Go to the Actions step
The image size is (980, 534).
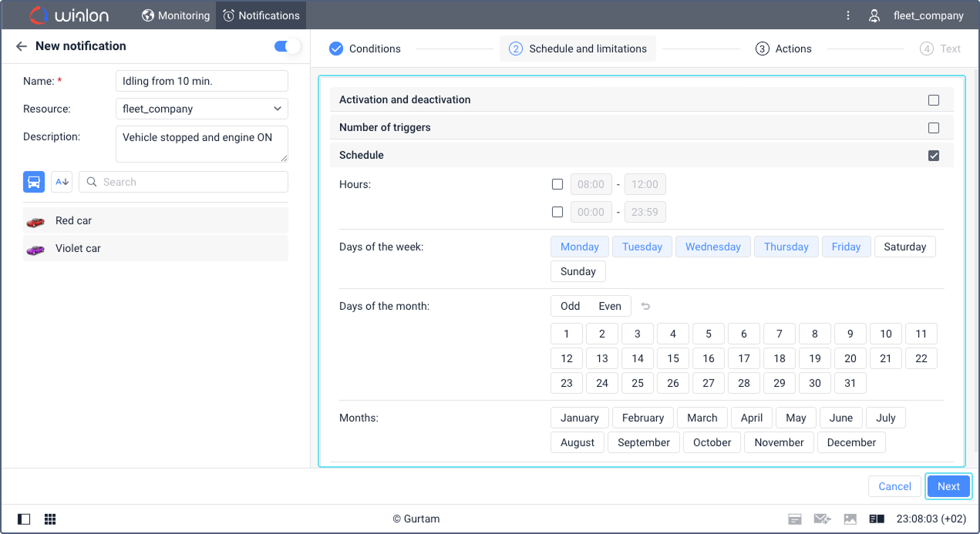(783, 49)
